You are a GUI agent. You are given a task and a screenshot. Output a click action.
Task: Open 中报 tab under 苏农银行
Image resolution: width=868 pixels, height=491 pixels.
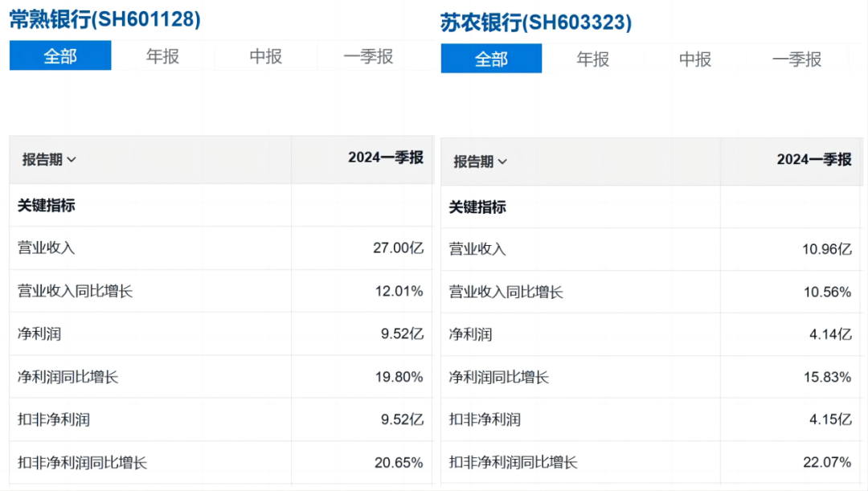(695, 59)
